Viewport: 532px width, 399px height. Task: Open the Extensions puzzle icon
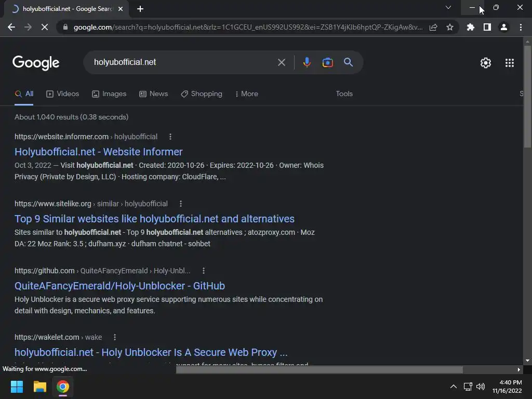tap(471, 27)
